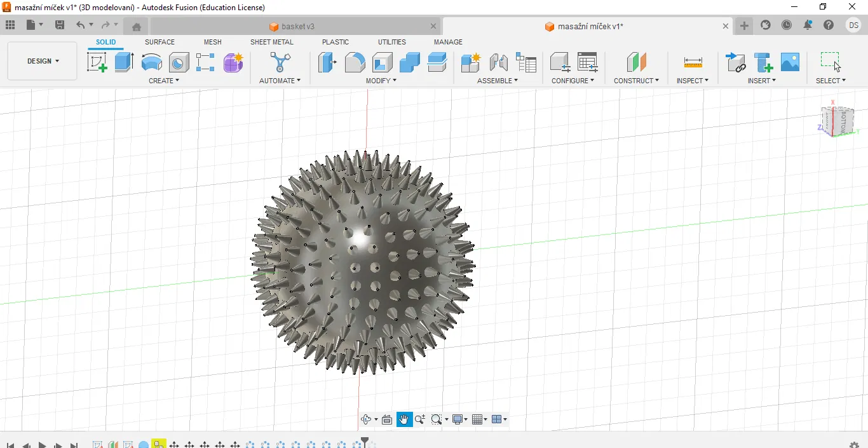This screenshot has width=868, height=448.
Task: Click the Insert Canvas image icon
Action: (790, 62)
